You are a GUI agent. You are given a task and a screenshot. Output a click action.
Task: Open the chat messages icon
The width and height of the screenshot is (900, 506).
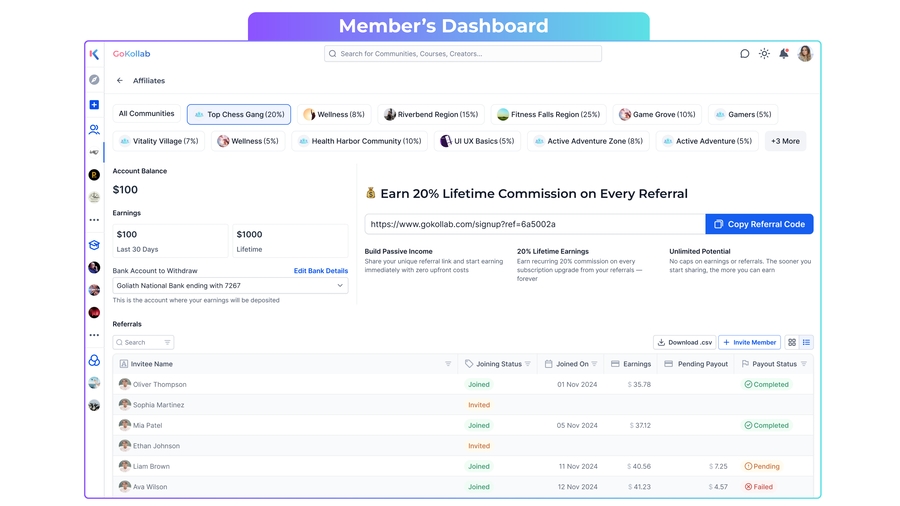[x=744, y=54]
